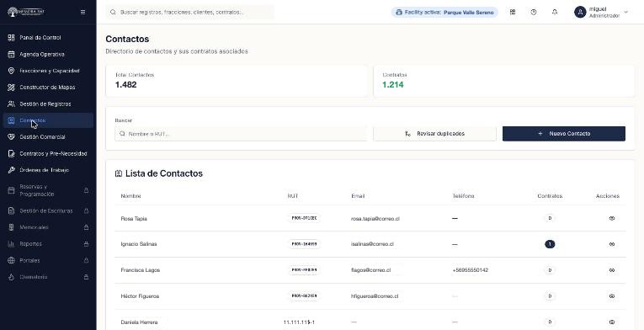The width and height of the screenshot is (644, 330).
Task: Click lock icon beside Reportes
Action: (86, 244)
